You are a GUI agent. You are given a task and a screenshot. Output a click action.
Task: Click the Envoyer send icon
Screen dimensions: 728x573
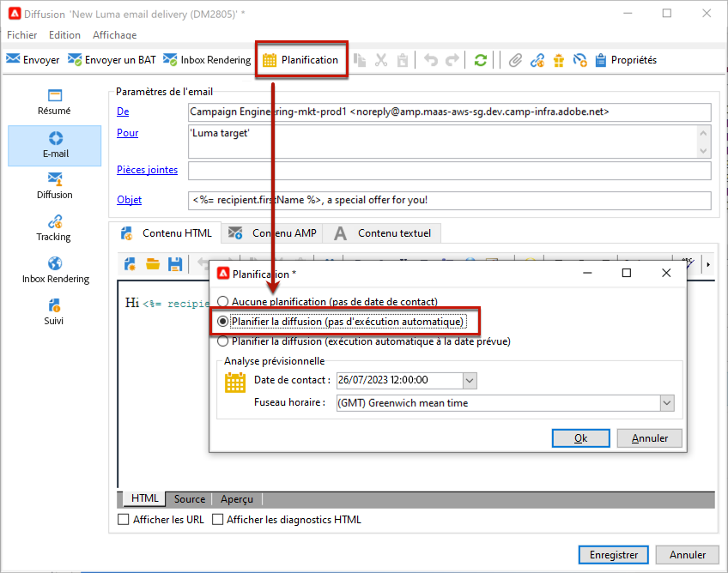[13, 59]
